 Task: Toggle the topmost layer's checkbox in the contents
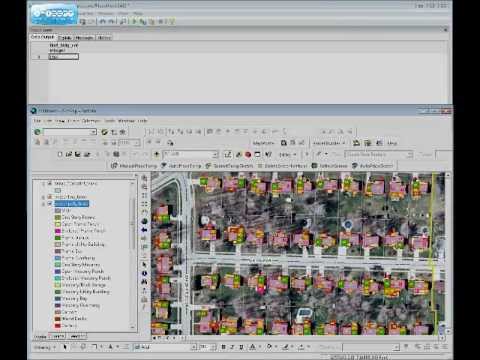[50, 183]
